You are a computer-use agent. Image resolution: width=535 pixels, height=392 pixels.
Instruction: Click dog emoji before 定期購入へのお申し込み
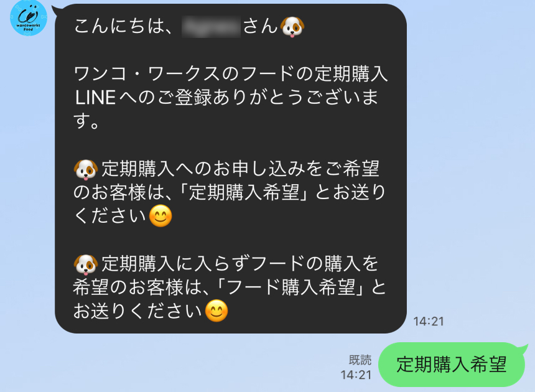click(x=86, y=170)
